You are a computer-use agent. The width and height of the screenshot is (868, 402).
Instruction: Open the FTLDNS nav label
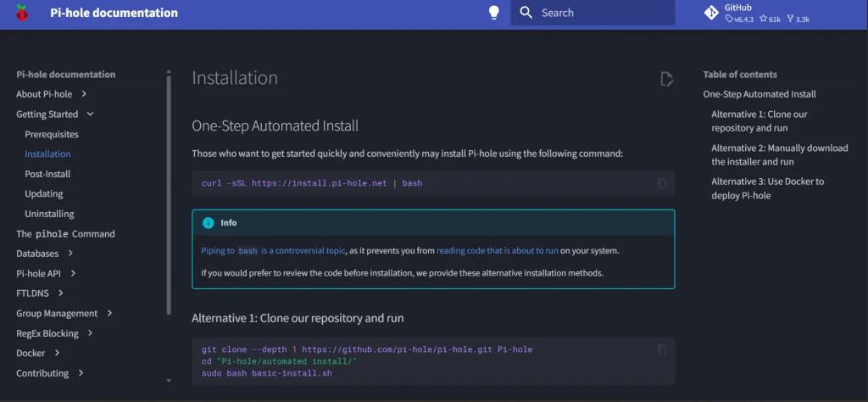[33, 293]
